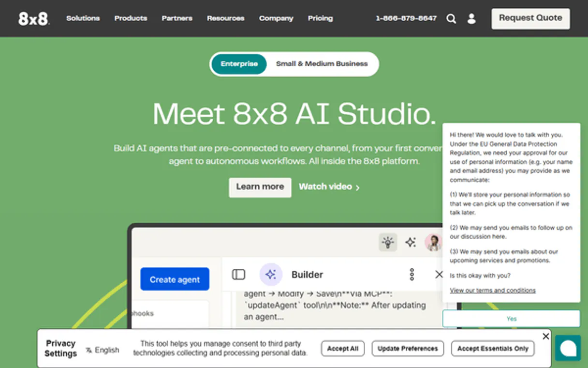Screen dimensions: 588x368
Task: Close the Privacy Settings banner
Action: (546, 336)
